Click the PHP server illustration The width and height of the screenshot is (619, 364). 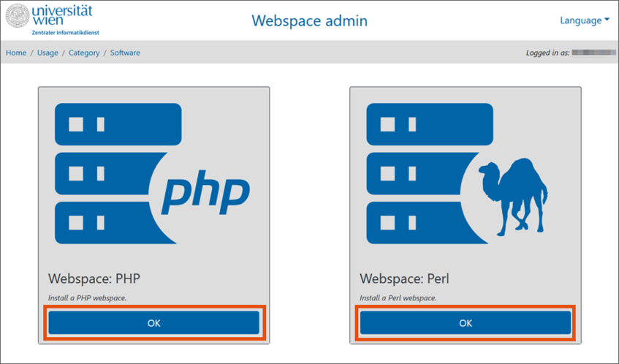[x=153, y=174]
